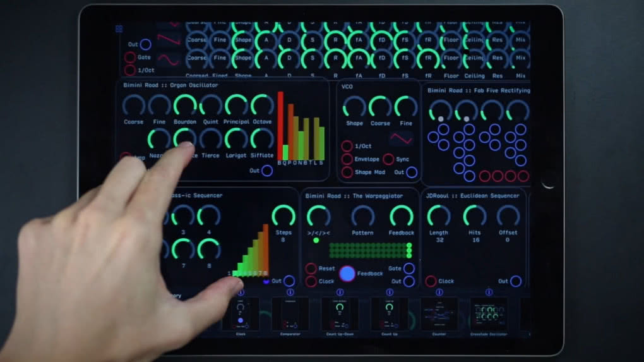644x362 pixels.
Task: Adjust the Euclidean Sequencer Length knob
Action: pyautogui.click(x=439, y=217)
